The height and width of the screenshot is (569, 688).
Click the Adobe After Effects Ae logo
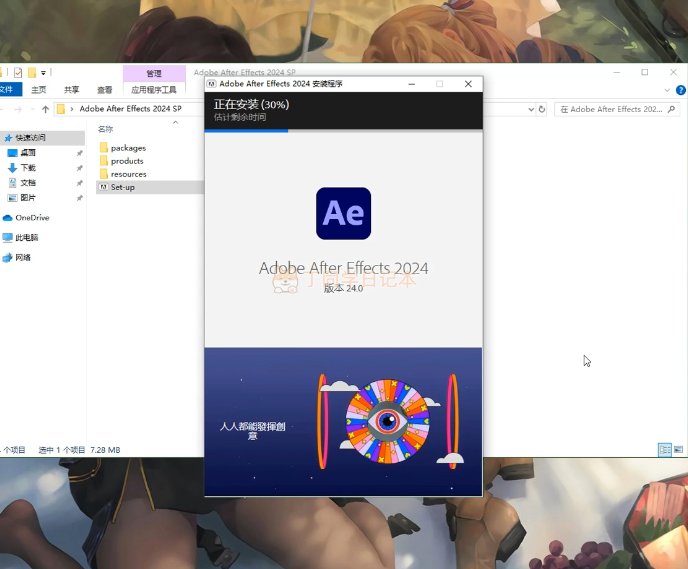click(x=343, y=213)
